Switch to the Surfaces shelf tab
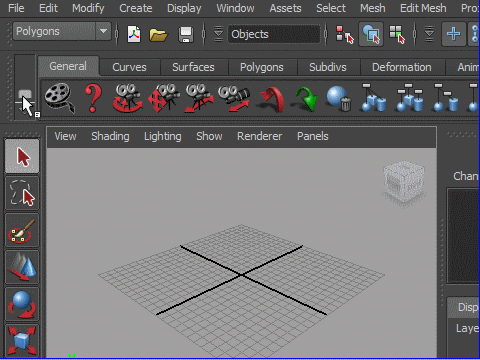The image size is (480, 360). [x=193, y=67]
